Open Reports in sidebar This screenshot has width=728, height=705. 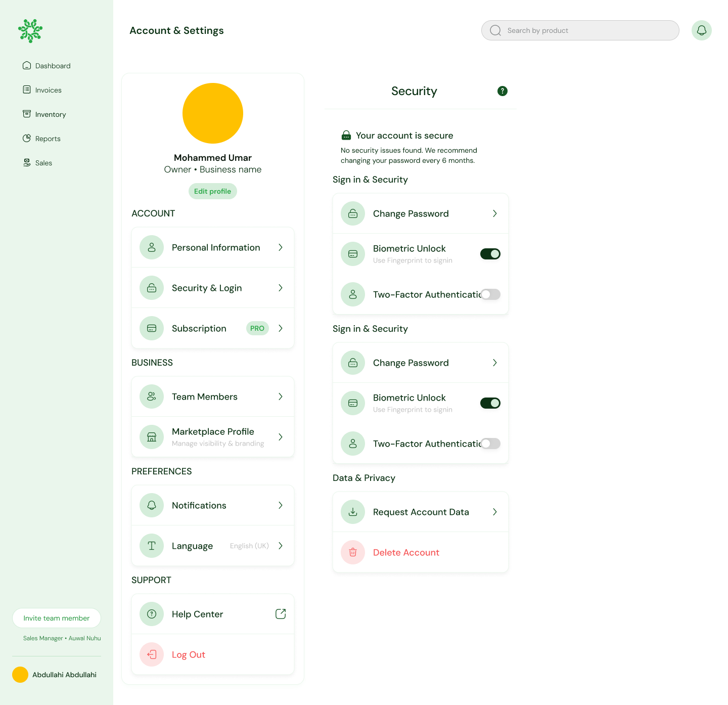click(41, 139)
